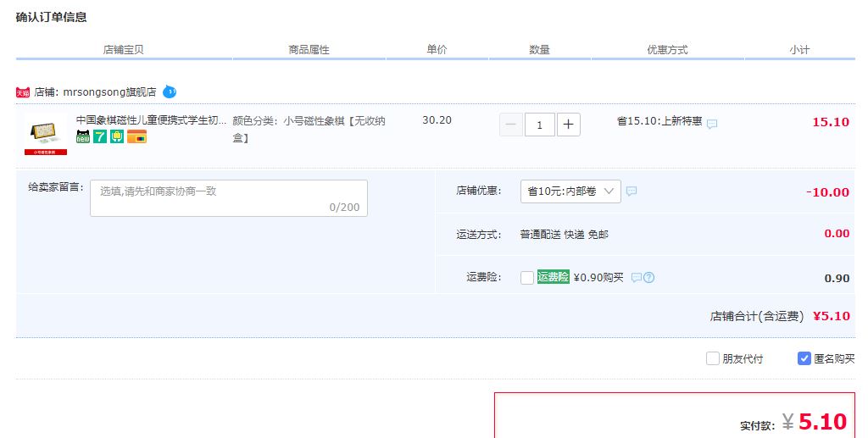Click the 商品属性 column header

(x=309, y=50)
